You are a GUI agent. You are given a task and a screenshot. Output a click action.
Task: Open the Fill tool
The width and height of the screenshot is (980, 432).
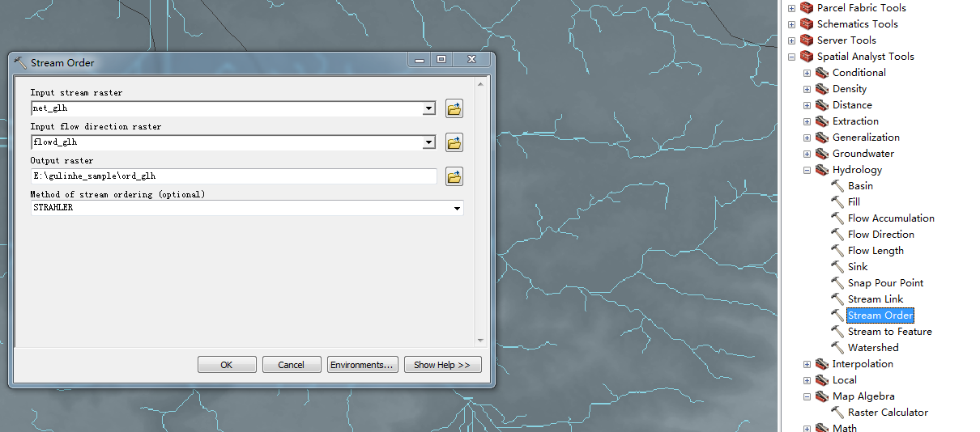coord(854,202)
